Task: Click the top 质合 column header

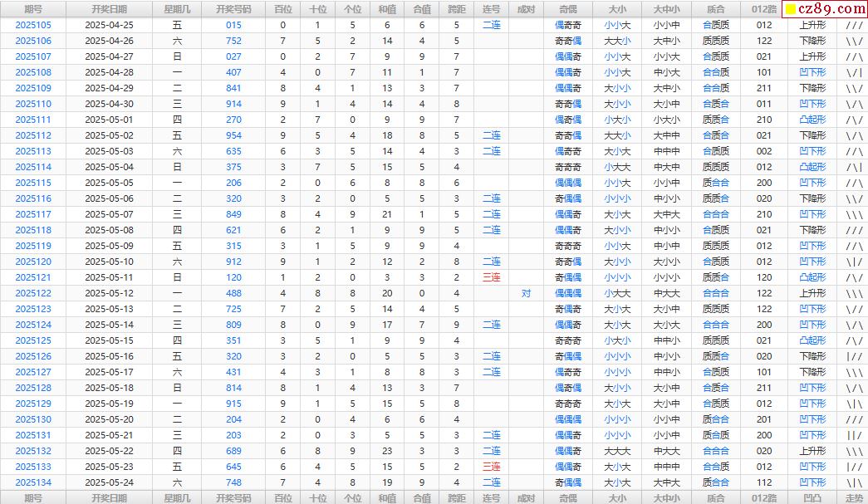Action: 715,9
